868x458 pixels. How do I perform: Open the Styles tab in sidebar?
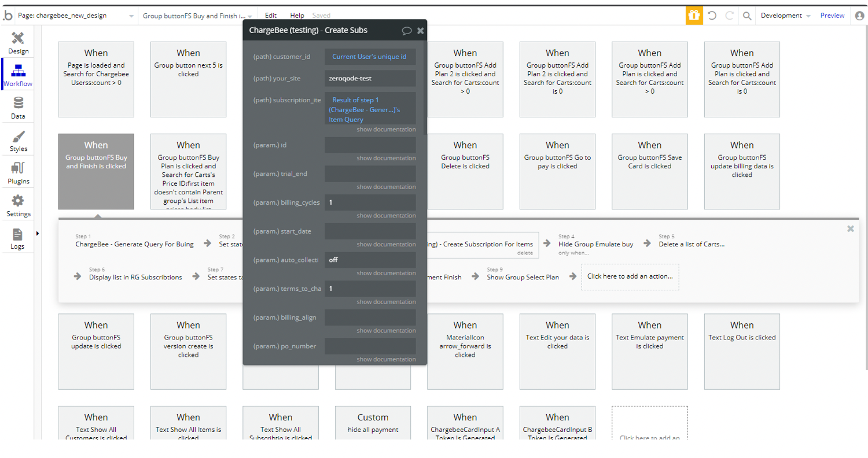point(18,141)
